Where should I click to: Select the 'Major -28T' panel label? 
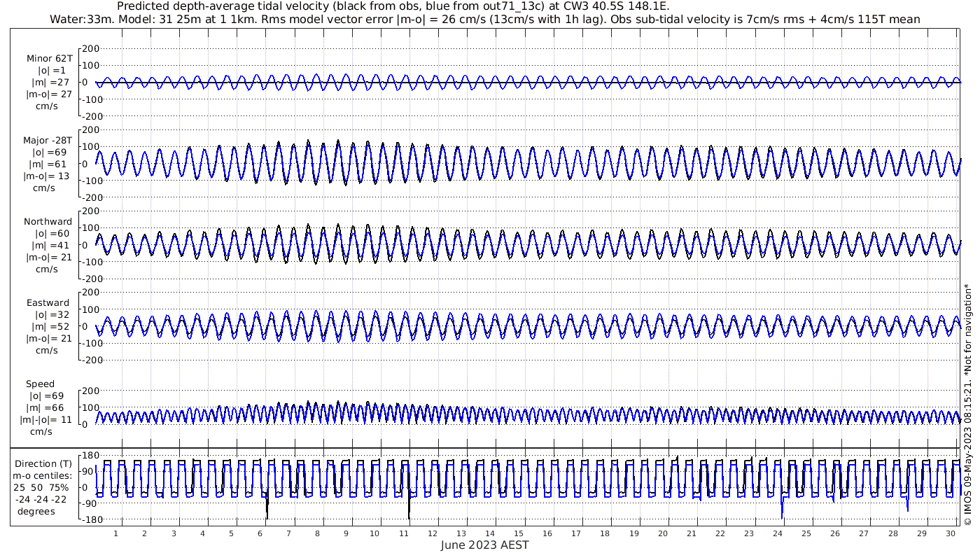tap(48, 141)
